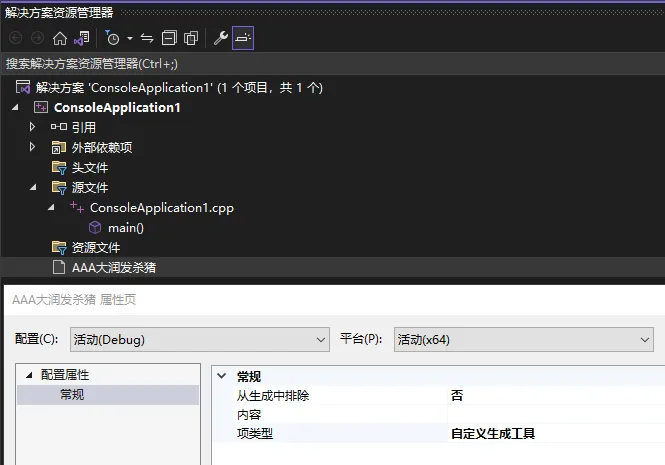Open the pending changes filter clock icon

[x=112, y=38]
